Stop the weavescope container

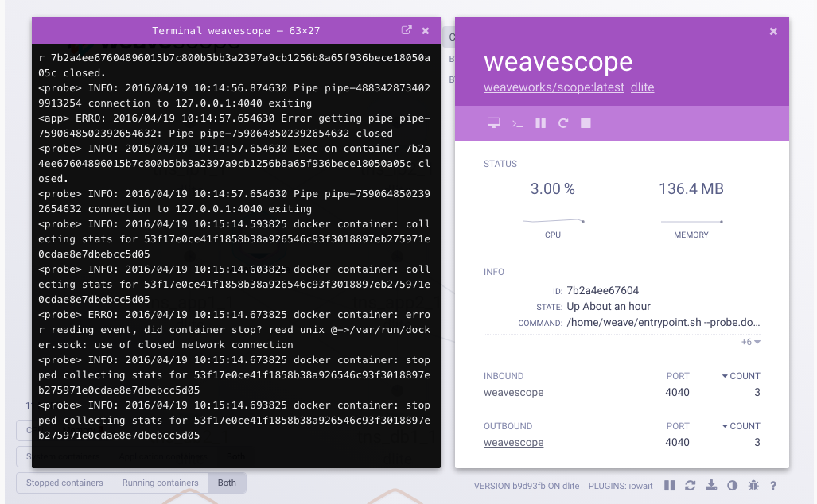[x=586, y=123]
